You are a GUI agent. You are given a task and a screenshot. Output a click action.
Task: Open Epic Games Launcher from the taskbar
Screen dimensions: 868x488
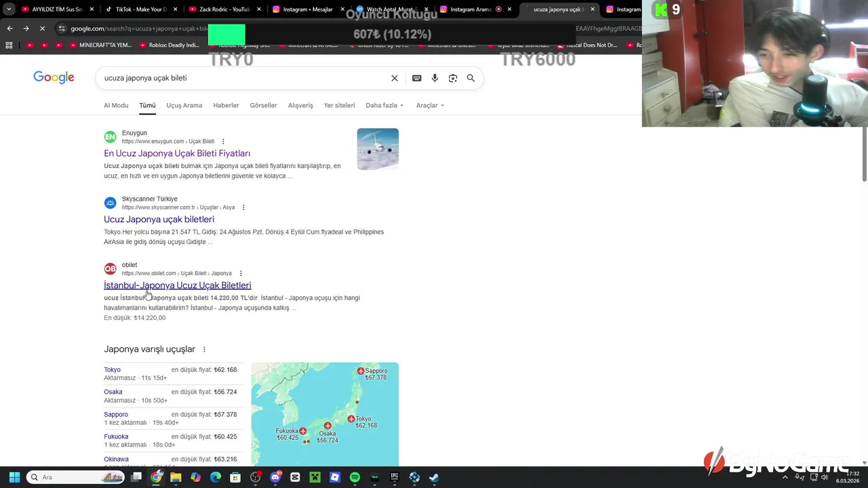coord(395,477)
